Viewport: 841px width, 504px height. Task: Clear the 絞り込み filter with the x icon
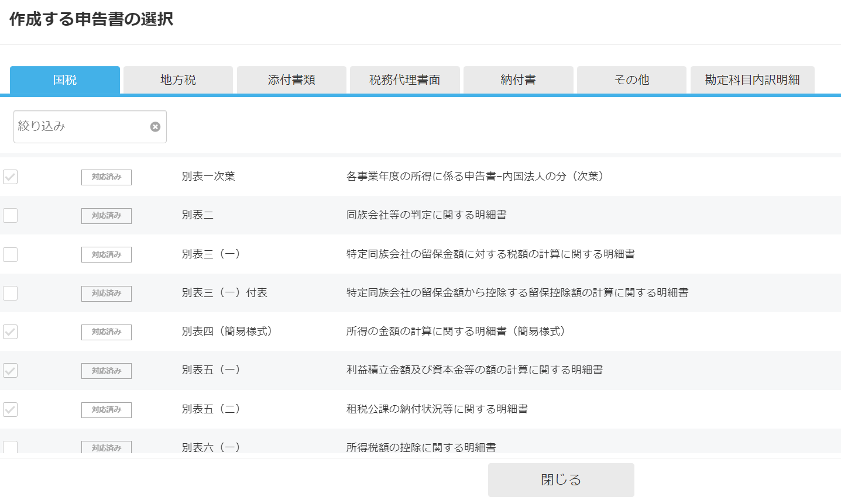[155, 127]
